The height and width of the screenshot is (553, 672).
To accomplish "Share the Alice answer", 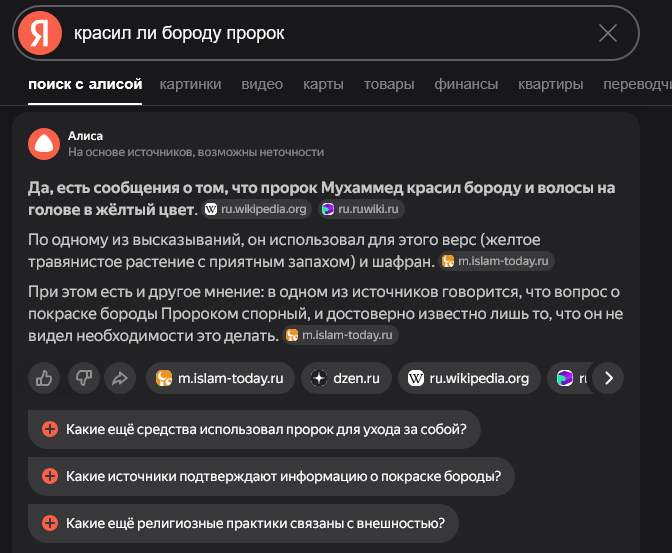I will point(120,378).
